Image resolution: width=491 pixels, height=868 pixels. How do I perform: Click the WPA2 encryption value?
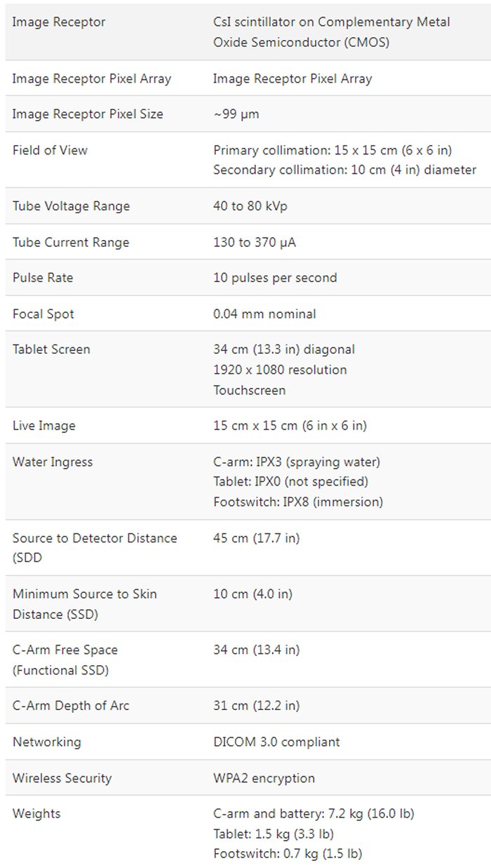tap(264, 777)
